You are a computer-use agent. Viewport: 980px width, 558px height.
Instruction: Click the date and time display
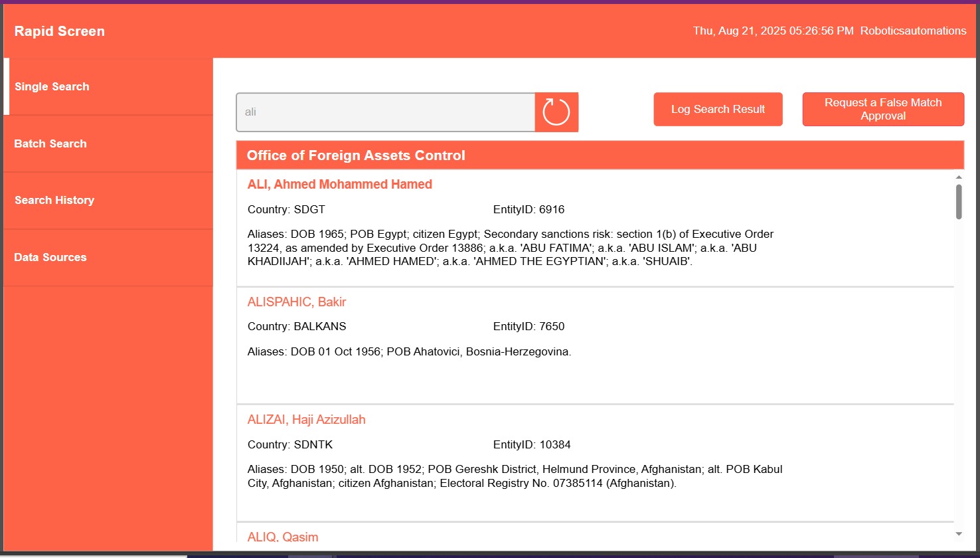772,31
